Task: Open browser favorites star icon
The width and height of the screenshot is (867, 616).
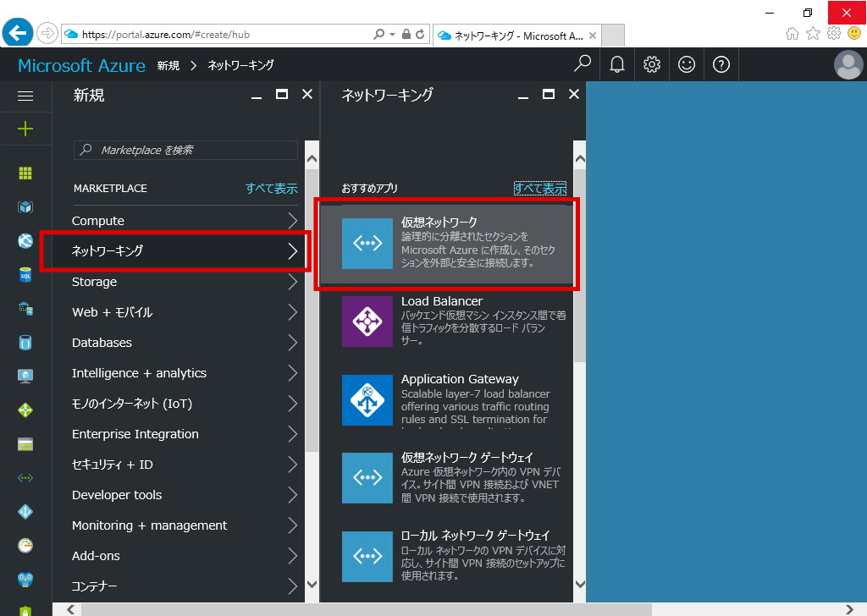Action: (813, 34)
